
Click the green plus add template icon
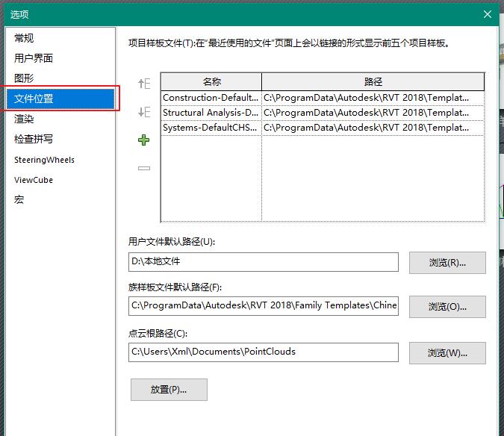click(x=144, y=140)
